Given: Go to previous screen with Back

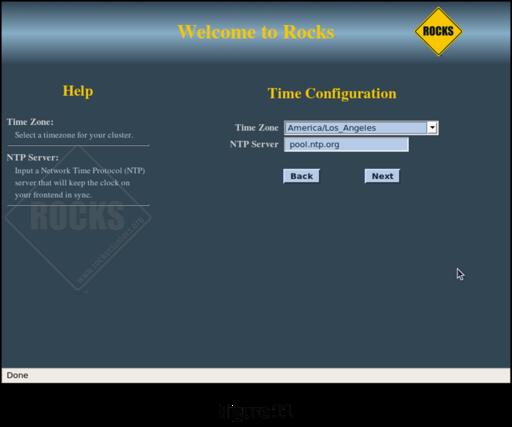Looking at the screenshot, I should (x=301, y=176).
